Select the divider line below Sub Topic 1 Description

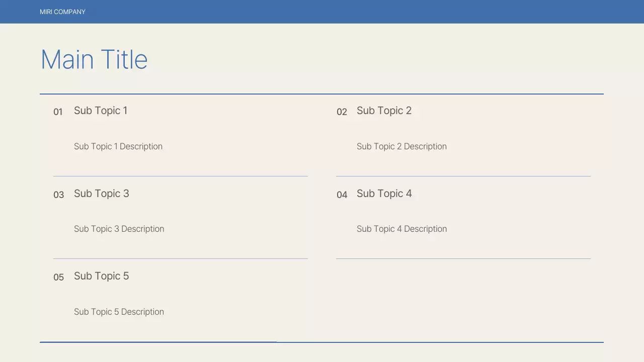(x=180, y=176)
